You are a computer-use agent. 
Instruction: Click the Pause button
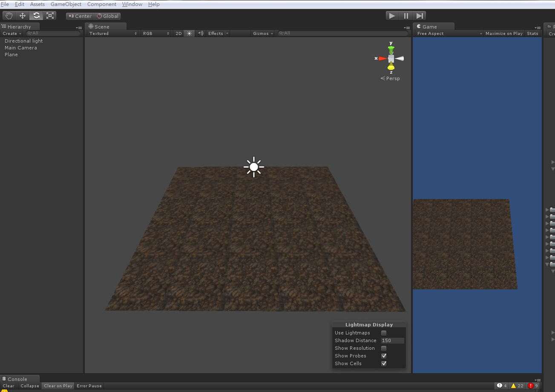pyautogui.click(x=406, y=16)
